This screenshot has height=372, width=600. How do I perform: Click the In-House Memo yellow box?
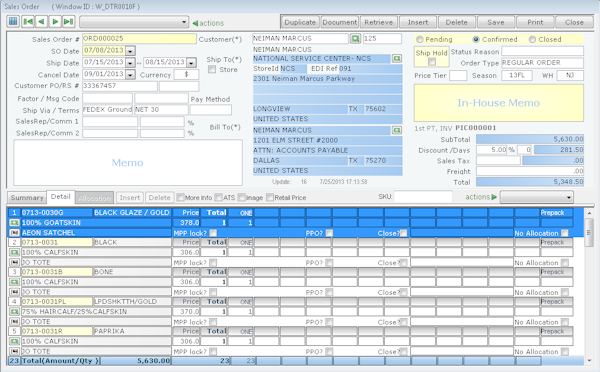499,103
